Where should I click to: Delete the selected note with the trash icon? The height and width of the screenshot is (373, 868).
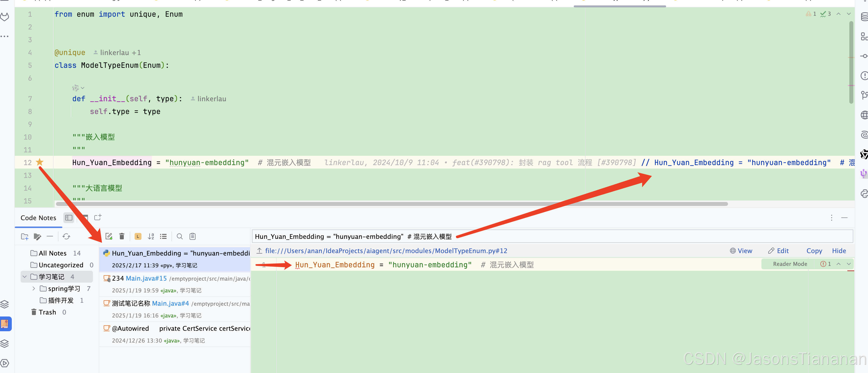tap(122, 236)
